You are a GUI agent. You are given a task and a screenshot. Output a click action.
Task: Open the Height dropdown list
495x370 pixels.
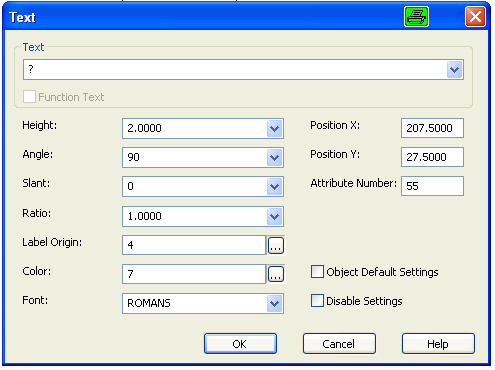tap(275, 128)
